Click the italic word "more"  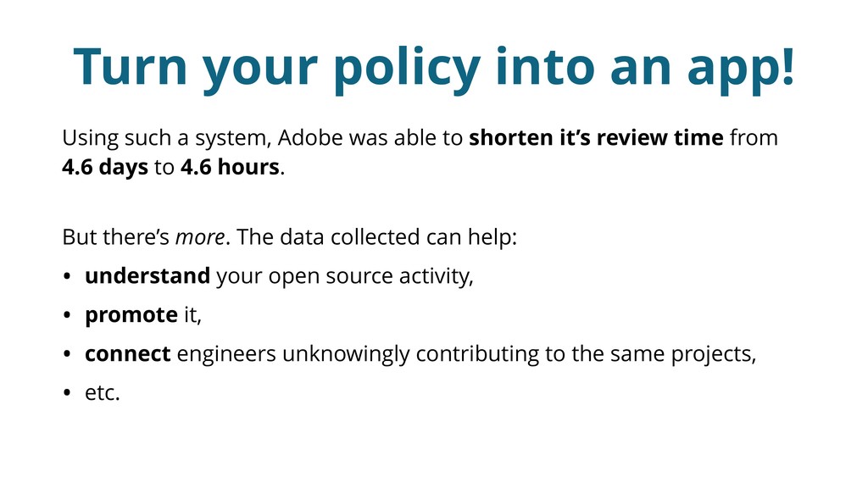point(200,237)
